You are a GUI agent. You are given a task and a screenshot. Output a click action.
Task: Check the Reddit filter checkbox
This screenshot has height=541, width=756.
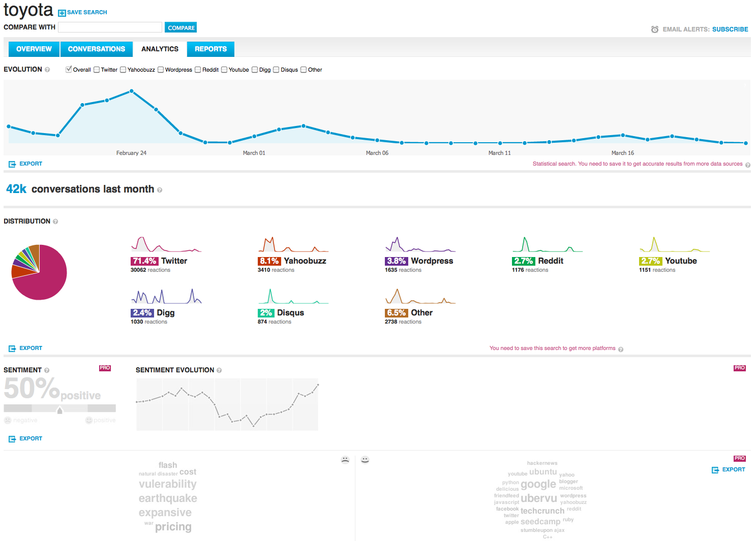(198, 70)
